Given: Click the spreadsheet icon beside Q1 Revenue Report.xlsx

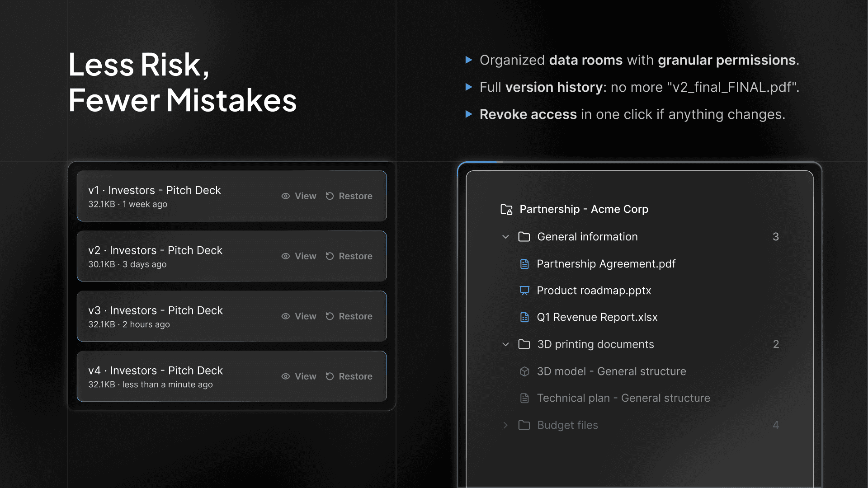Looking at the screenshot, I should [524, 317].
